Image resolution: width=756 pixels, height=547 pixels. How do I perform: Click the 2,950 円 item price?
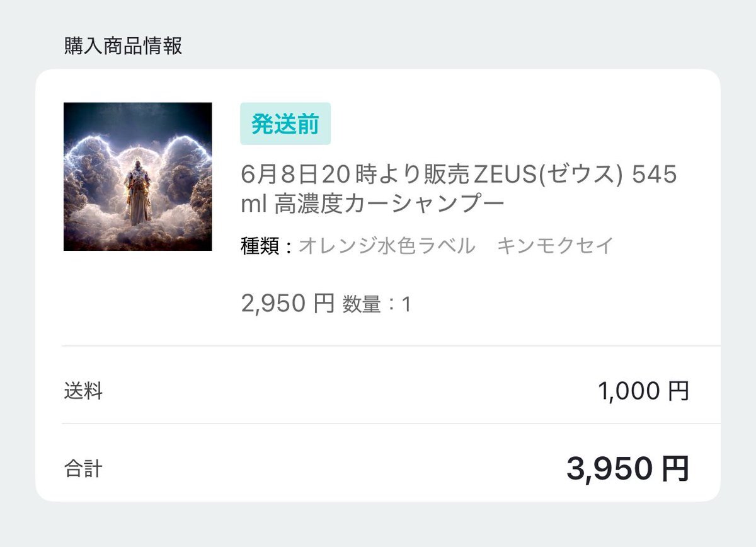pos(287,304)
